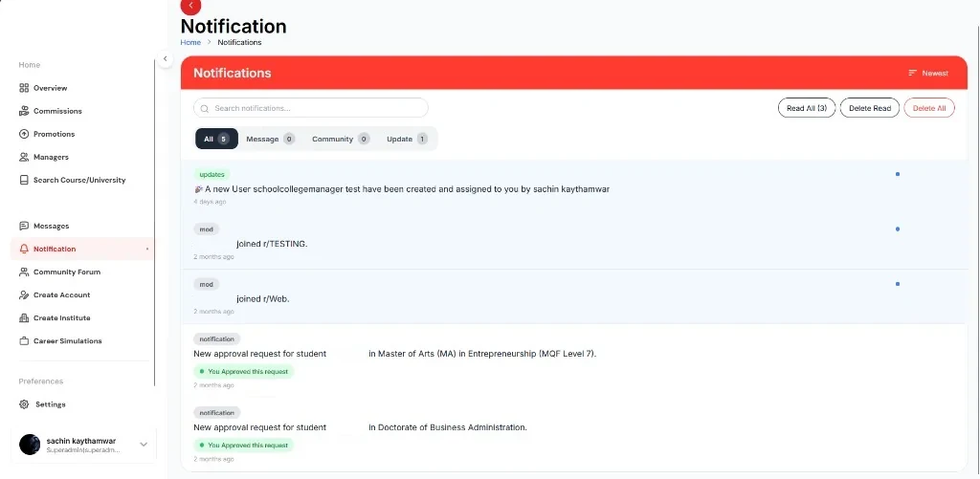
Task: Open the schoolcollegemanager test user notification
Action: click(574, 187)
